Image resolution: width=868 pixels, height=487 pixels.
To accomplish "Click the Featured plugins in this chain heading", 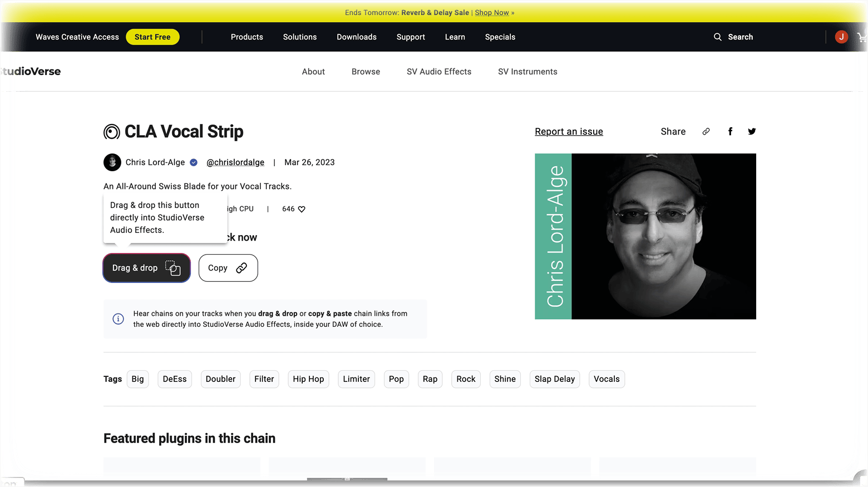I will [x=189, y=439].
